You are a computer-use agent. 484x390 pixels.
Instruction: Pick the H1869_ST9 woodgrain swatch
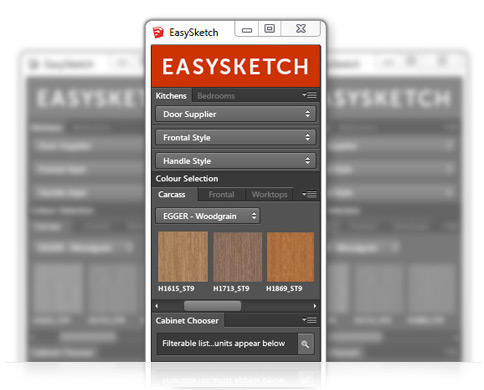point(290,257)
